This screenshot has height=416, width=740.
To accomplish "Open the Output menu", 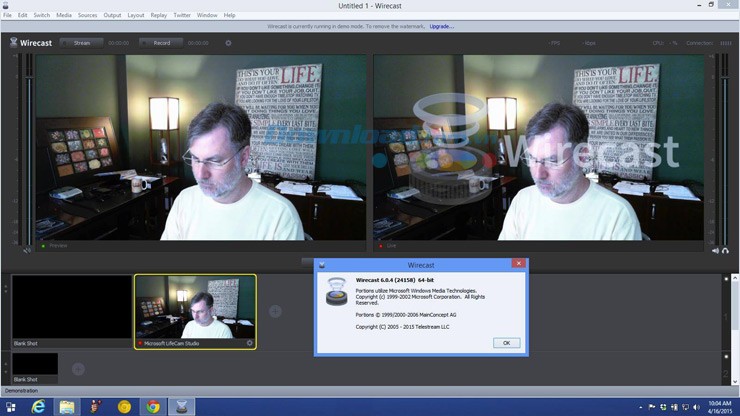I will [x=112, y=15].
